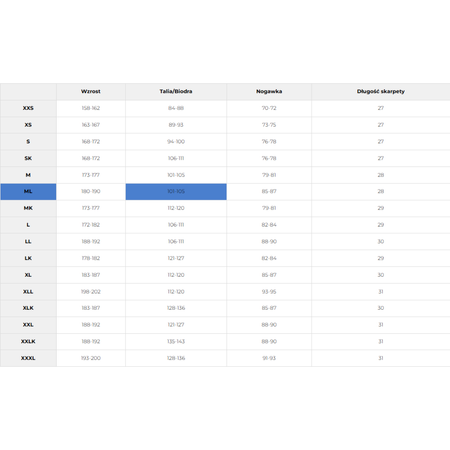Select the S size row label
Image resolution: width=450 pixels, height=450 pixels.
(28, 141)
